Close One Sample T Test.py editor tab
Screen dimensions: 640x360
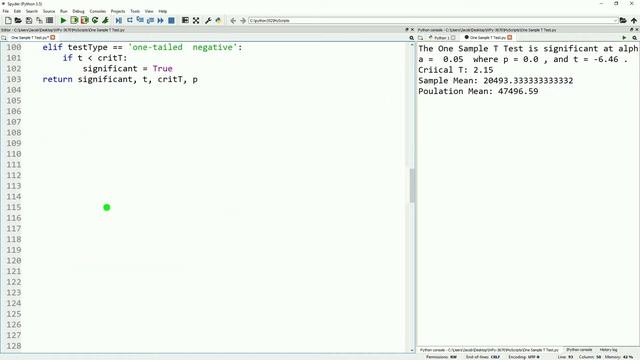(x=53, y=38)
